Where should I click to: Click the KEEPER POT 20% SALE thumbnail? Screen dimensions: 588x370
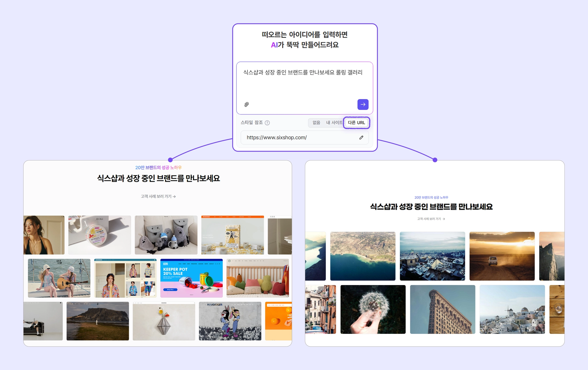point(191,278)
